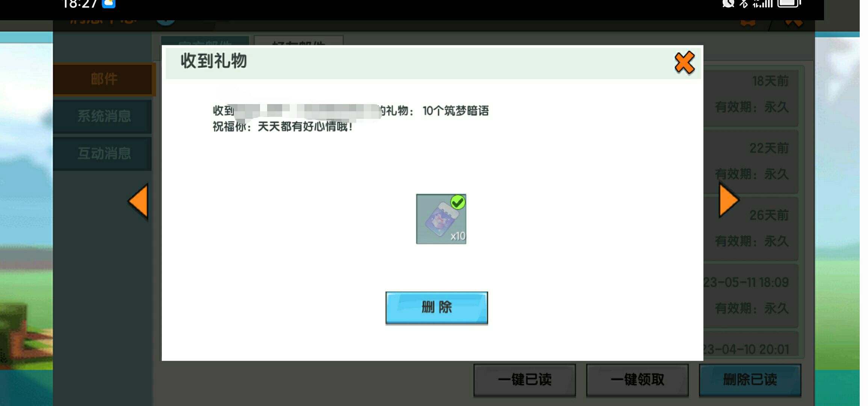Click the green checkmark on the gift item
Screen dimensions: 868x406
[458, 203]
